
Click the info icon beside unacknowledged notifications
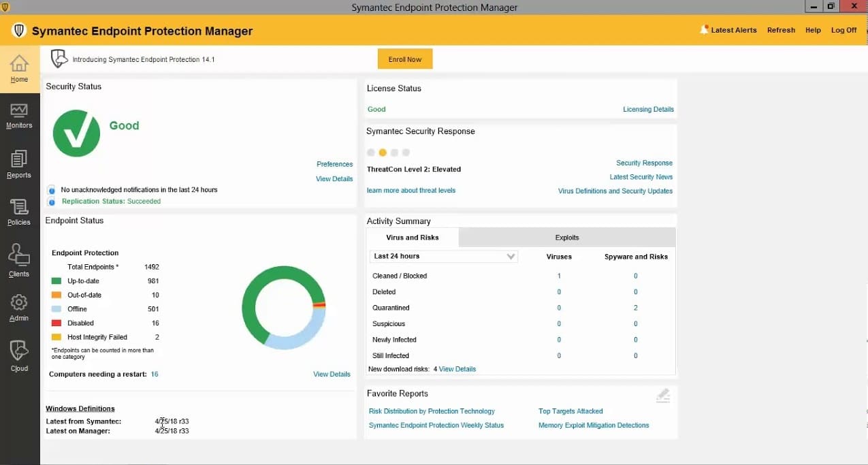click(x=52, y=190)
